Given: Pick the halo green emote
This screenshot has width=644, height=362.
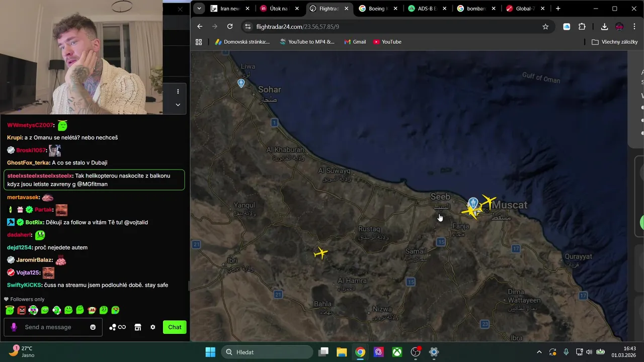Looking at the screenshot, I should [x=10, y=310].
